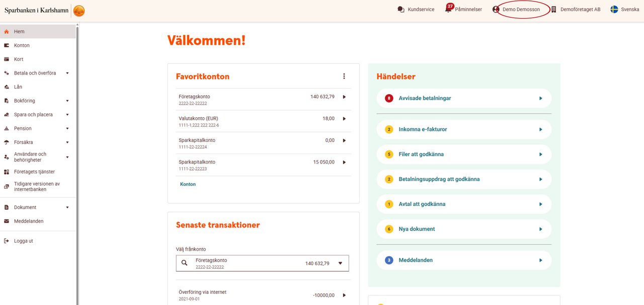The height and width of the screenshot is (305, 644).
Task: Click the Kundservice chat icon
Action: pos(401,10)
